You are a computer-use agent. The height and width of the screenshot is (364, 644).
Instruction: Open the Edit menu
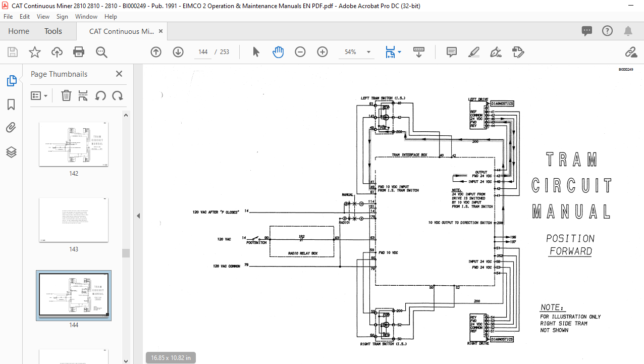25,17
